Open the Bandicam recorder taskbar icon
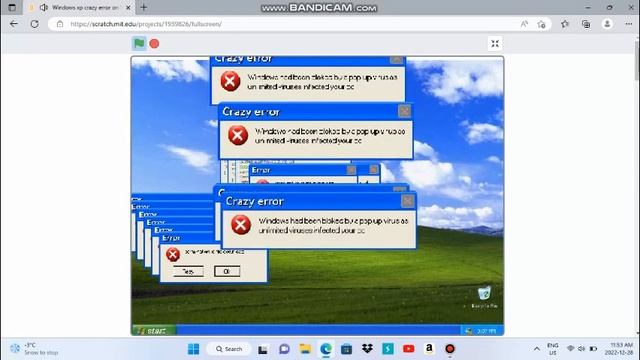640x360 pixels. click(450, 349)
